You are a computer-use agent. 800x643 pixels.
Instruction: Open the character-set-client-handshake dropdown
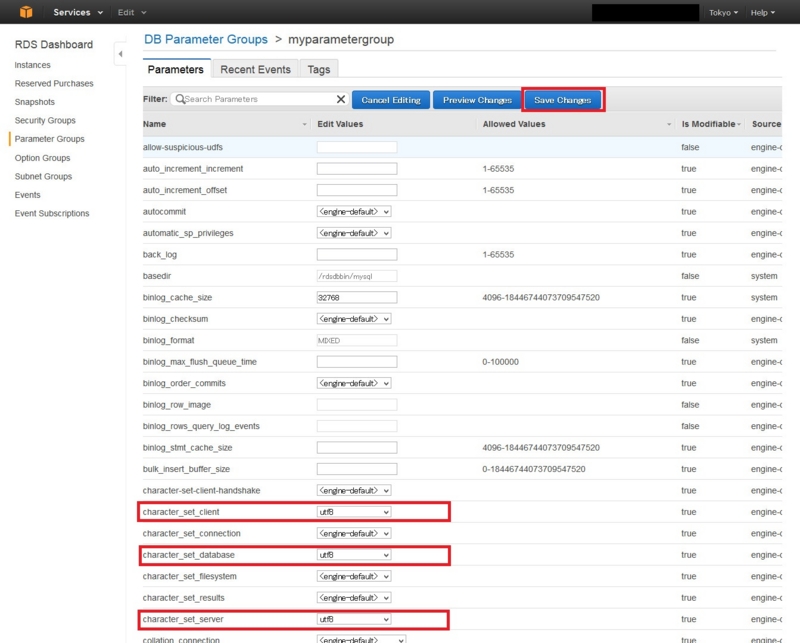click(x=354, y=490)
